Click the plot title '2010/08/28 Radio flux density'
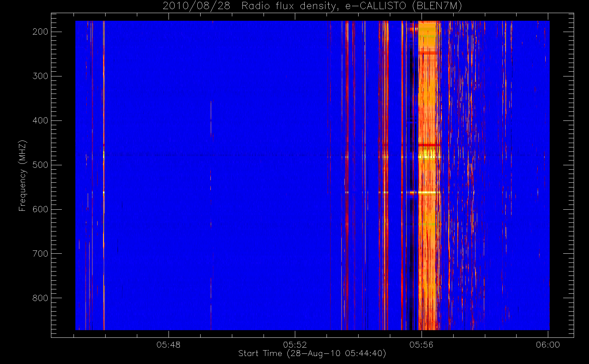 [312, 6]
